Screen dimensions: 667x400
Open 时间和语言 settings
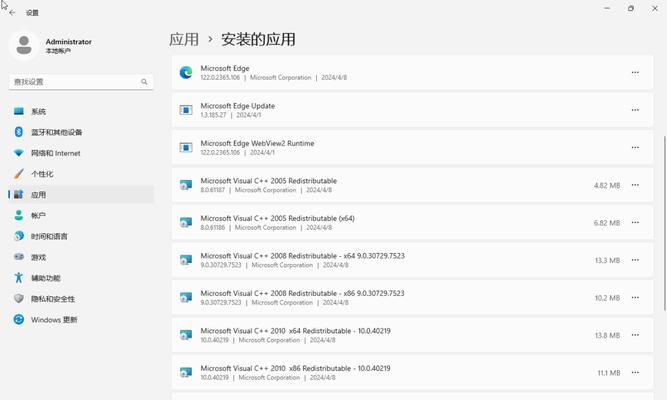click(81, 237)
